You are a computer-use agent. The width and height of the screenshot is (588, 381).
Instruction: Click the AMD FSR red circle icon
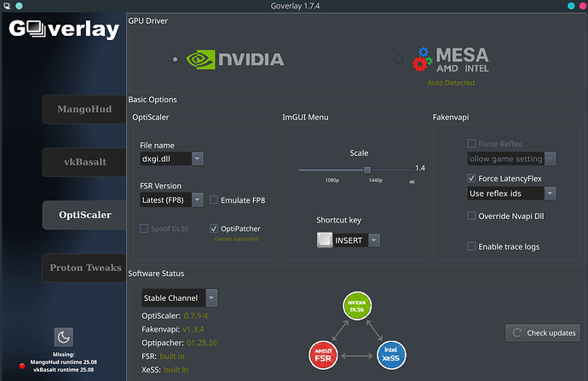click(x=323, y=355)
